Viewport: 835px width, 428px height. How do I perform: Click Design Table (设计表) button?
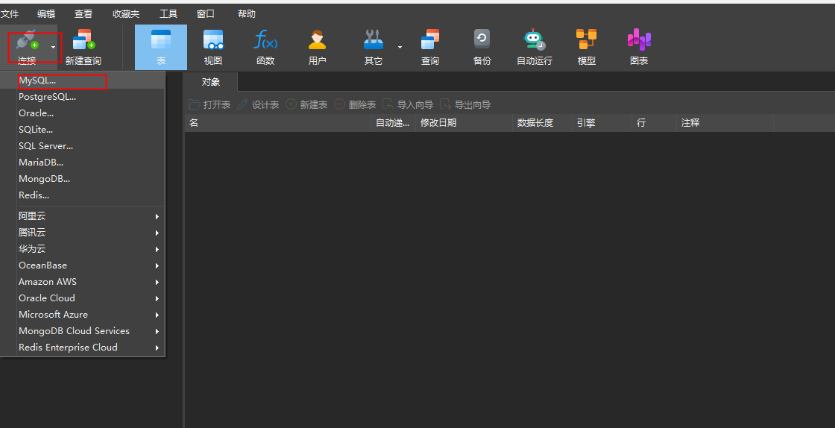pyautogui.click(x=258, y=105)
